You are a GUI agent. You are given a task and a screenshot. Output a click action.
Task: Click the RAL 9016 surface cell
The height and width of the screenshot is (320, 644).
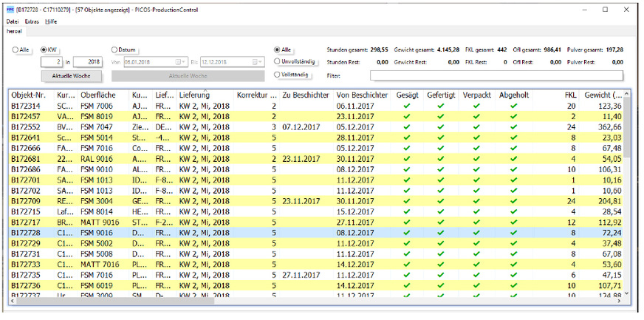click(97, 159)
